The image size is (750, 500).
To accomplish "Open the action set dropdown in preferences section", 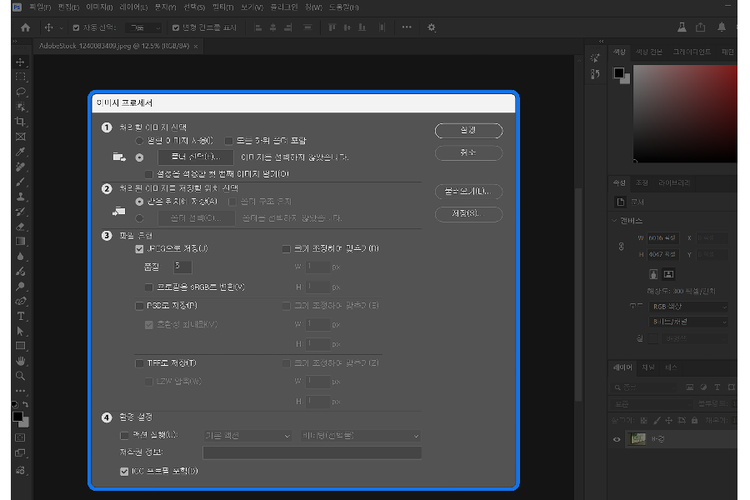I will click(246, 436).
